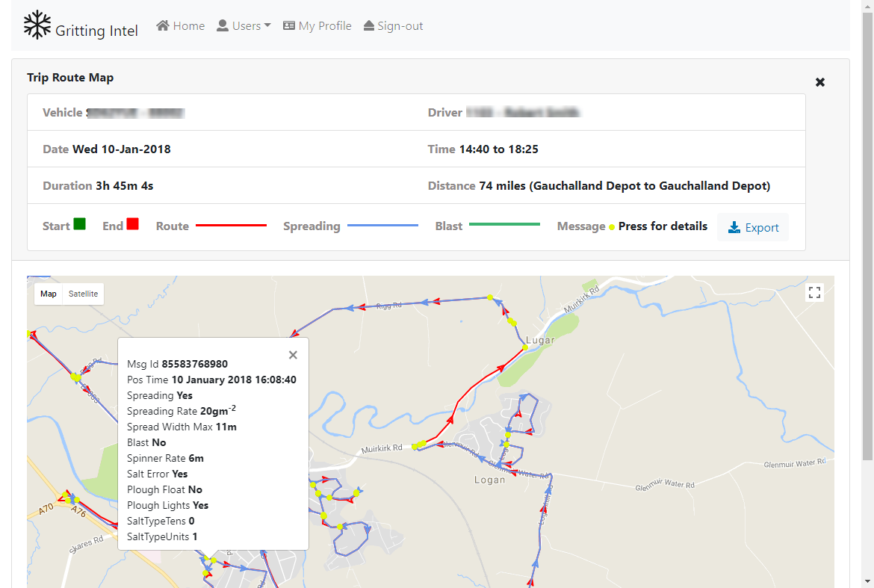Screen dimensions: 874x588
Task: Click the red End legend square
Action: 132,224
